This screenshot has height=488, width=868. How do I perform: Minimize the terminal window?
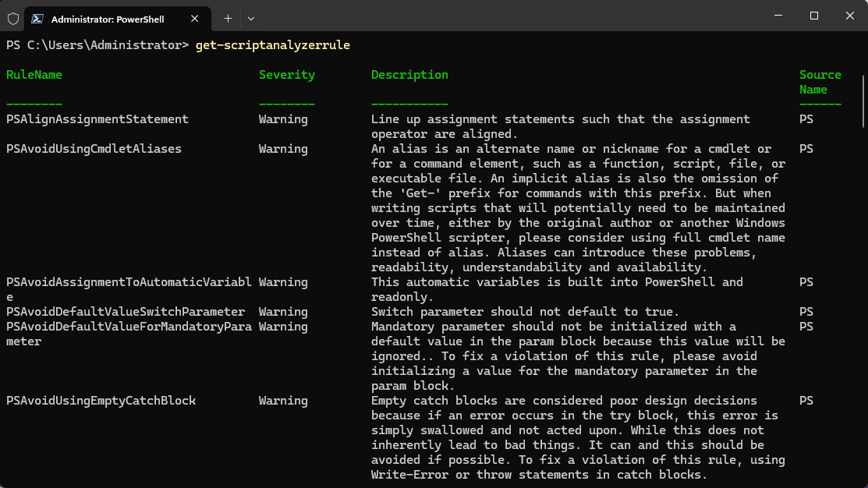pos(778,16)
